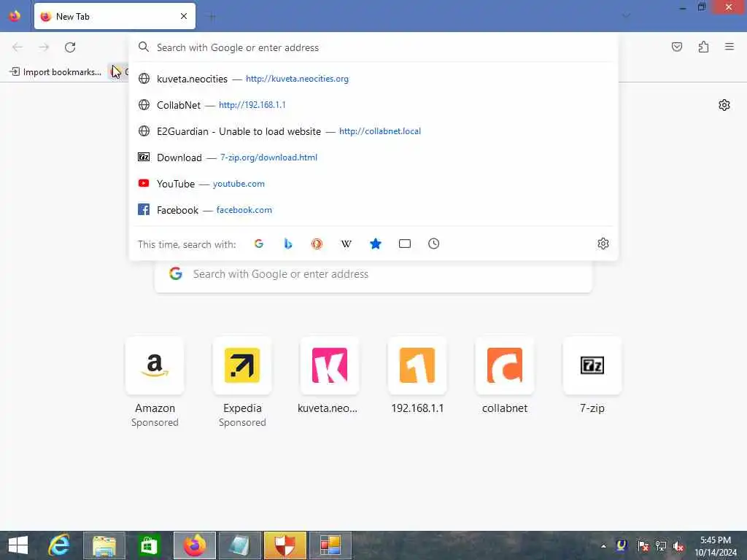Close the New Tab tab
Screen dimensions: 747x560
pos(184,16)
